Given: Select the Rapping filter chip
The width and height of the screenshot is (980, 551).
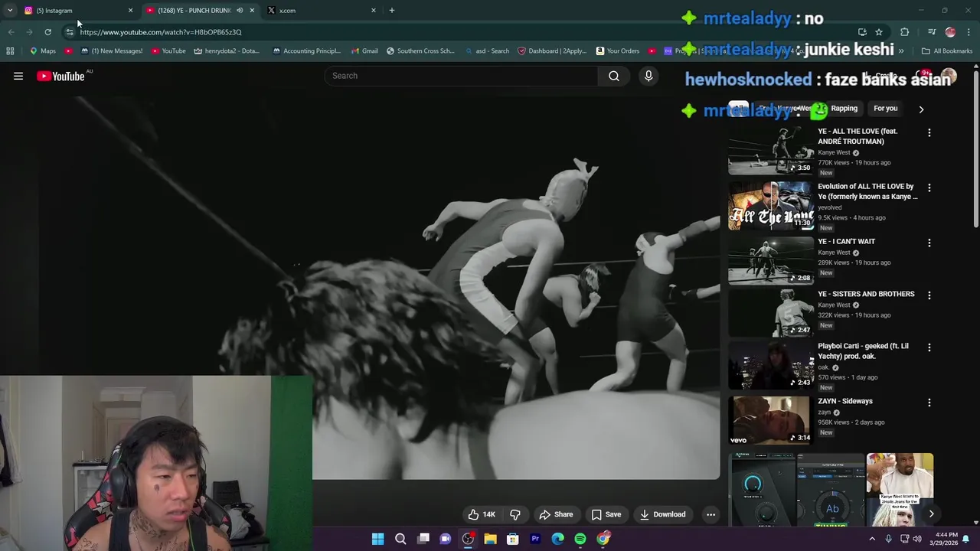Looking at the screenshot, I should (x=844, y=109).
